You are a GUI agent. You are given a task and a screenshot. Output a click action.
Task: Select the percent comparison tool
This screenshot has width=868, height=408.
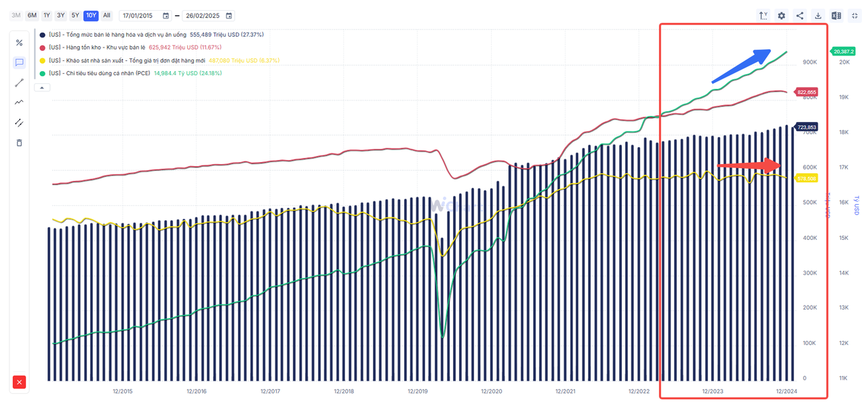(x=19, y=43)
